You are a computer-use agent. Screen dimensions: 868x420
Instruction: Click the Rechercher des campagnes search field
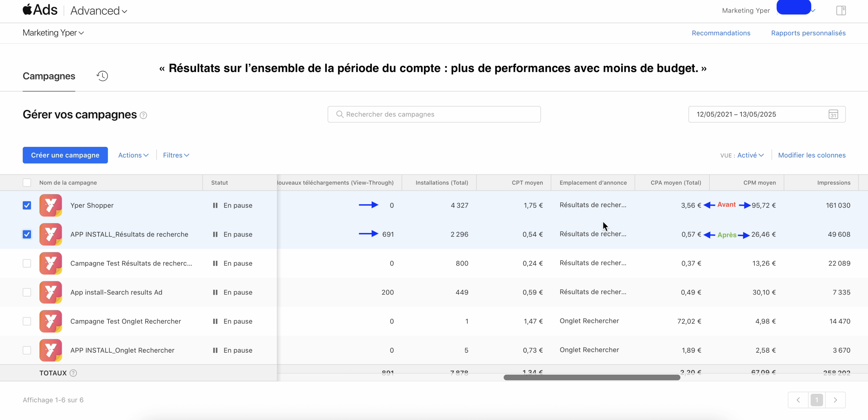click(x=434, y=114)
